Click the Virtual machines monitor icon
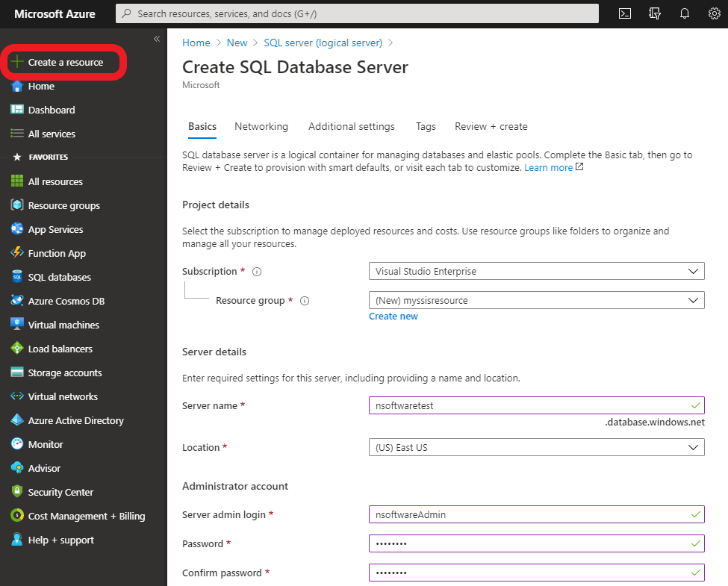The image size is (728, 586). click(x=16, y=325)
